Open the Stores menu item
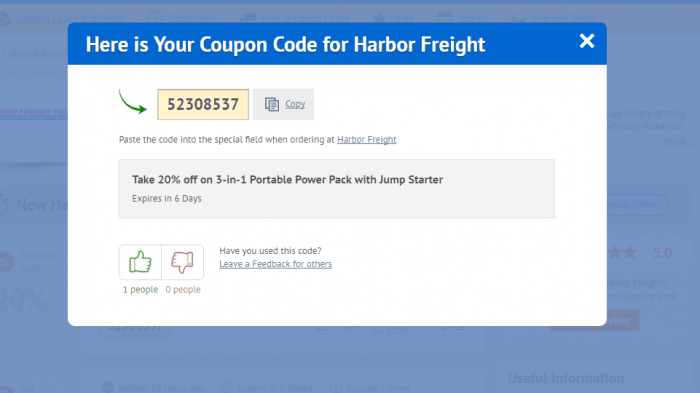The width and height of the screenshot is (700, 393). [x=462, y=18]
